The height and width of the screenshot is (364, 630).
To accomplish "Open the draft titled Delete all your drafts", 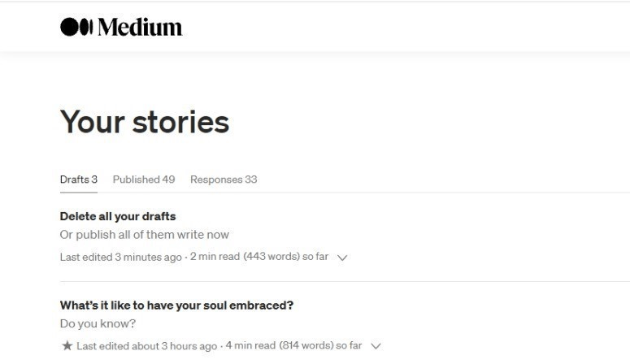I will pos(118,216).
